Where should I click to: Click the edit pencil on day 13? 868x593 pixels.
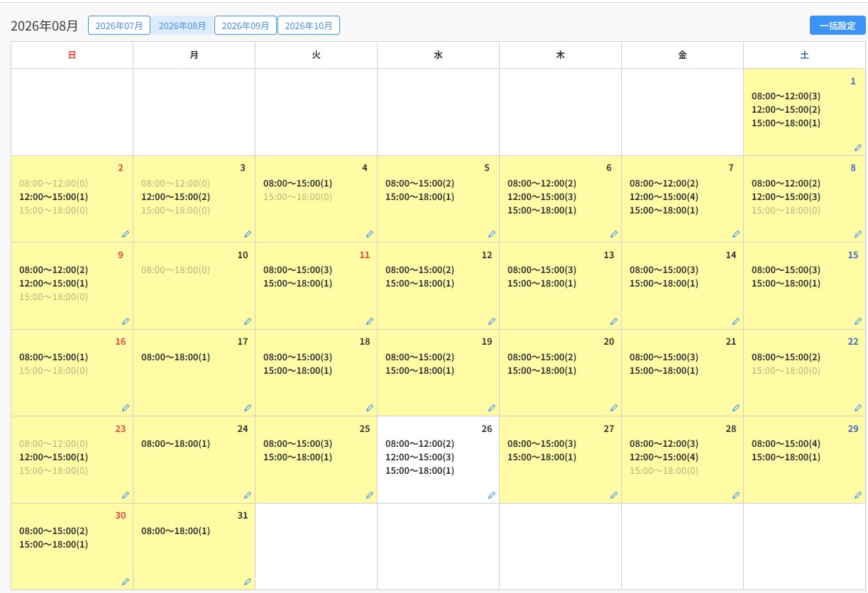(613, 321)
